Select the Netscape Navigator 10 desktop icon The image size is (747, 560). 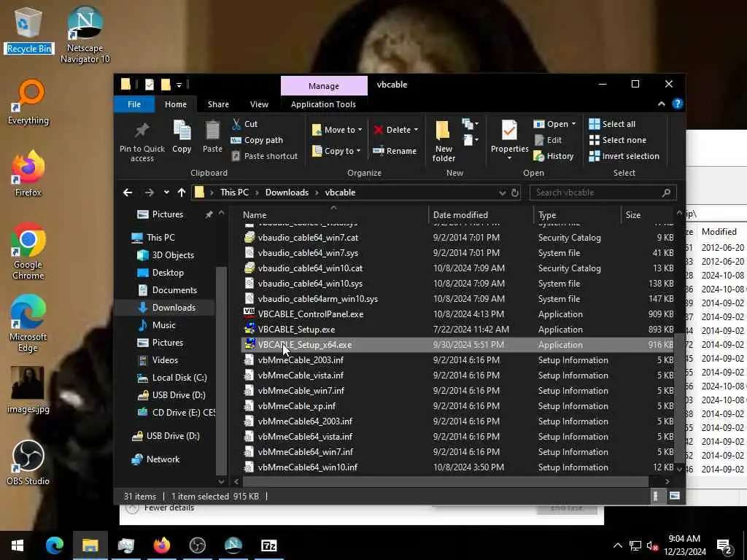coord(85,34)
